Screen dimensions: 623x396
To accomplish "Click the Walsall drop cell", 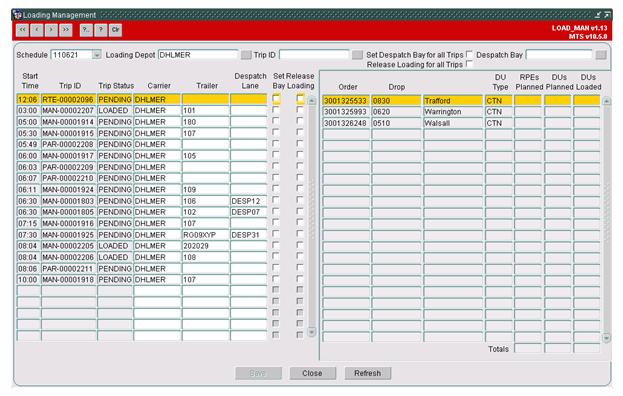I will coord(453,123).
